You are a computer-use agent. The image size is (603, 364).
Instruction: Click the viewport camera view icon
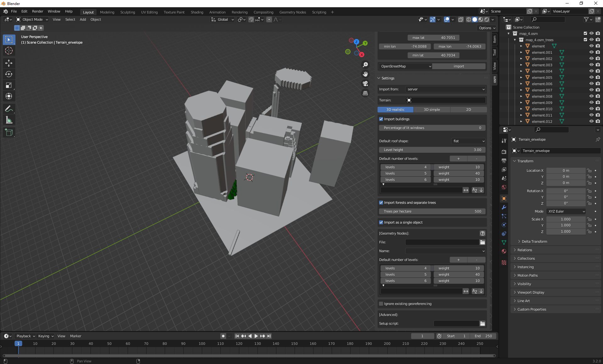tap(365, 84)
